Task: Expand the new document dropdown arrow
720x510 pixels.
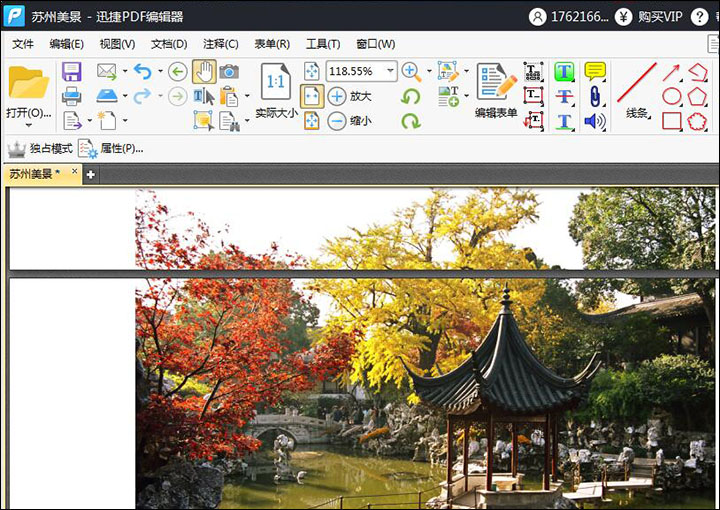Action: pos(125,121)
